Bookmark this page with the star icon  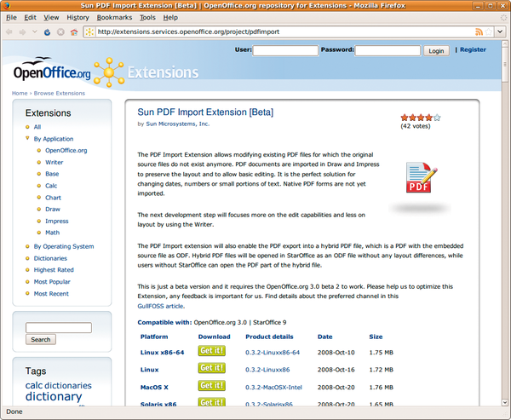pyautogui.click(x=489, y=32)
